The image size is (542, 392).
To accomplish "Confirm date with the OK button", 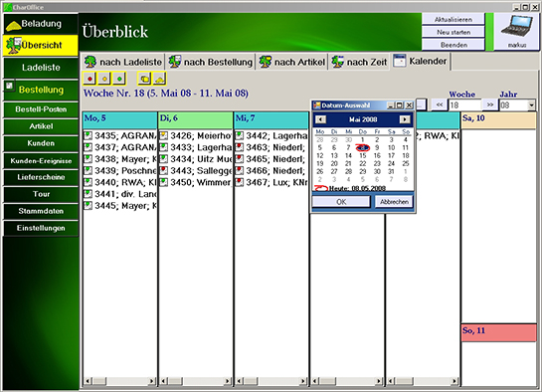I will [x=341, y=202].
